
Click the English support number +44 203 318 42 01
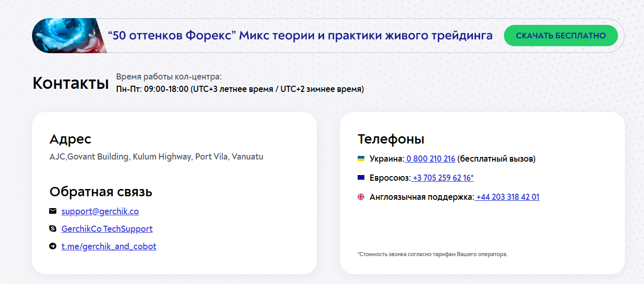click(x=508, y=197)
